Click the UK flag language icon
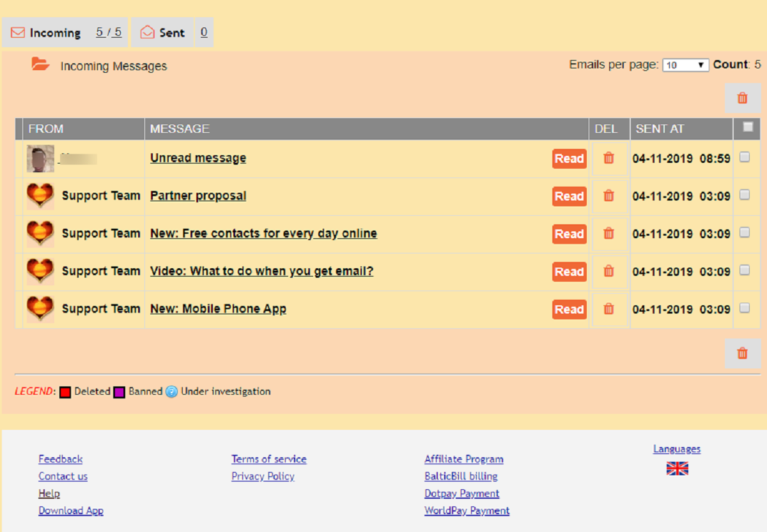This screenshot has width=767, height=532. pyautogui.click(x=678, y=469)
